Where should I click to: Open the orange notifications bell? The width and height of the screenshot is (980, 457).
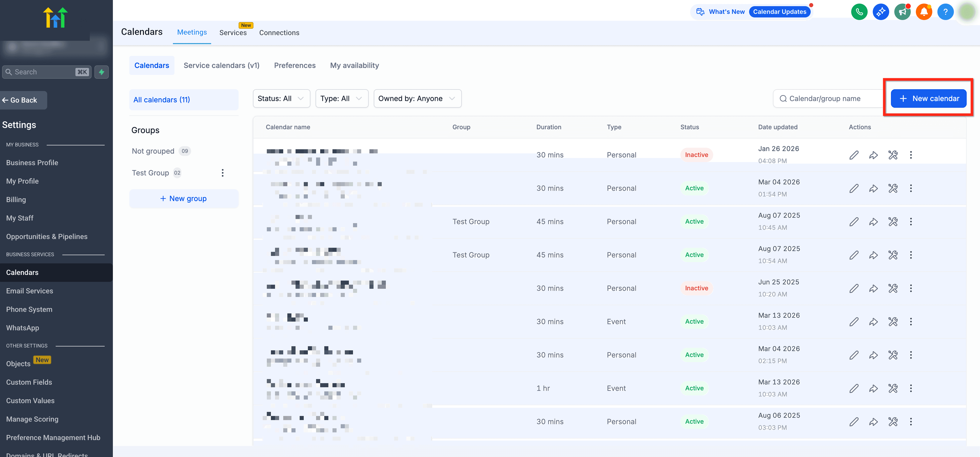(x=924, y=11)
